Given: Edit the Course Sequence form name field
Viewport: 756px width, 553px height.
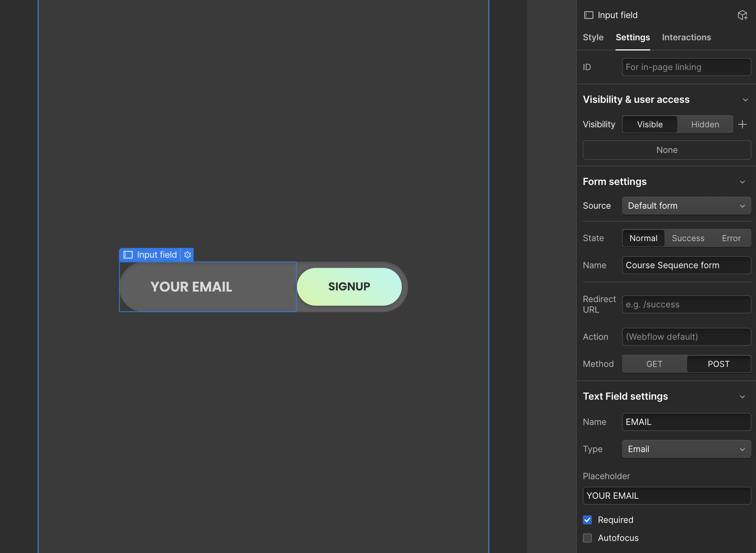Looking at the screenshot, I should [686, 265].
